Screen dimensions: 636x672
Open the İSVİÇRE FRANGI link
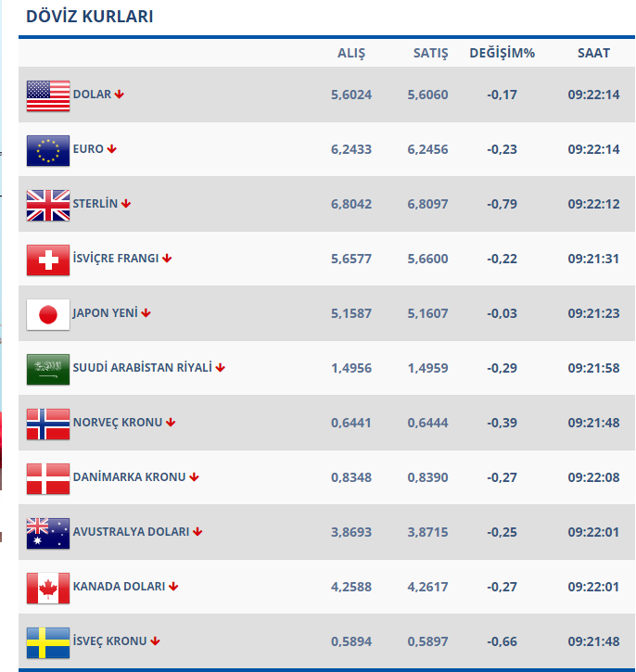116,259
